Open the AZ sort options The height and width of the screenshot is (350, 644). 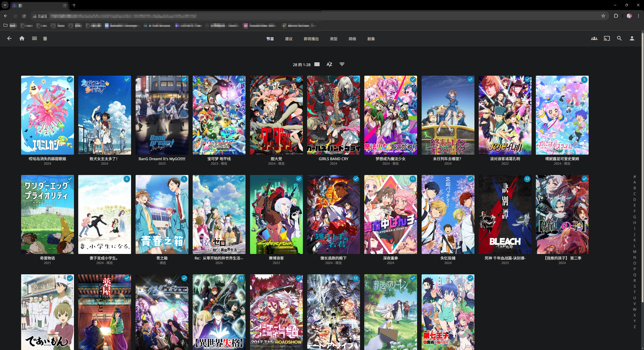[329, 64]
